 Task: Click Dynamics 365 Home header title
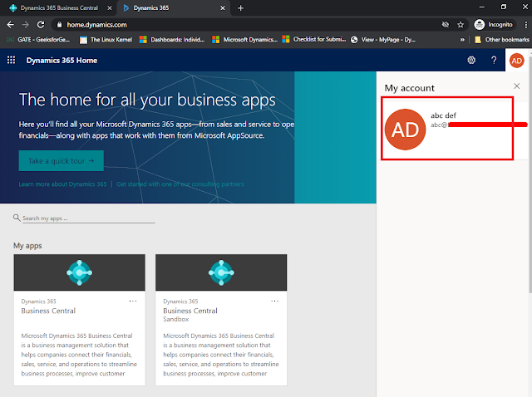coord(62,61)
